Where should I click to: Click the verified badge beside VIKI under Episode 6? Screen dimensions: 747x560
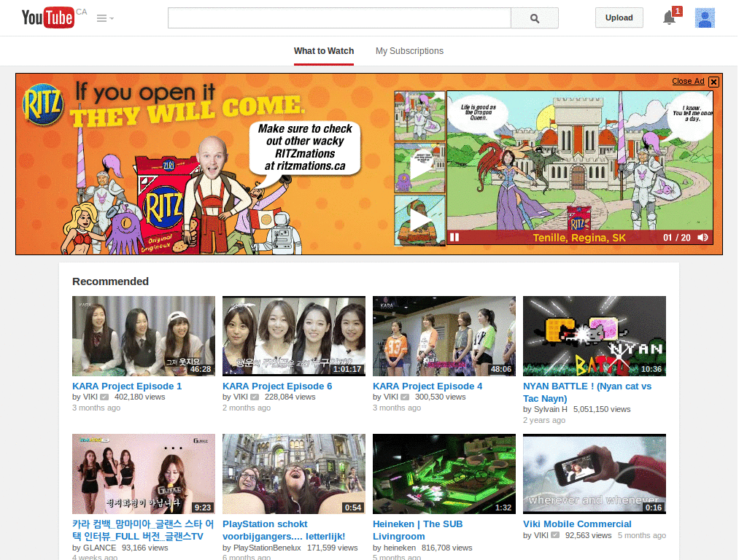[255, 397]
